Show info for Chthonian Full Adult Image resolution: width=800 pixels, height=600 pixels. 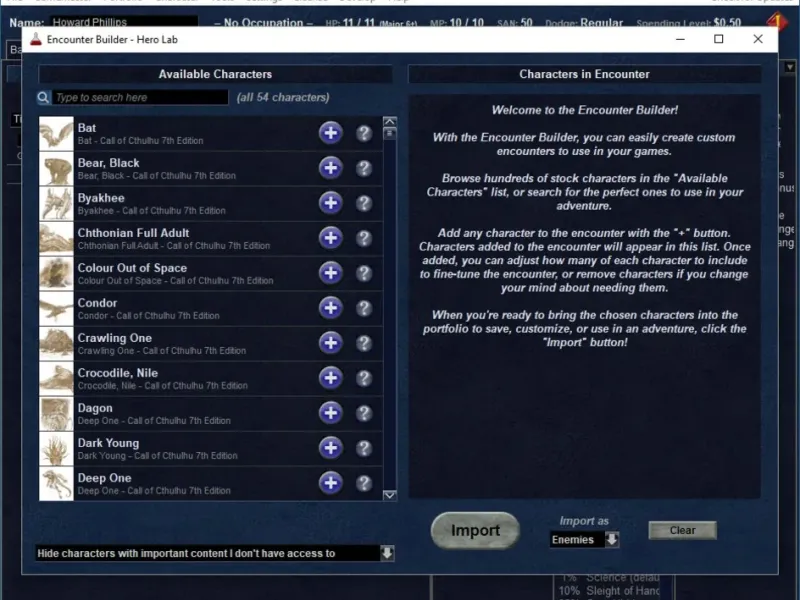tap(364, 239)
